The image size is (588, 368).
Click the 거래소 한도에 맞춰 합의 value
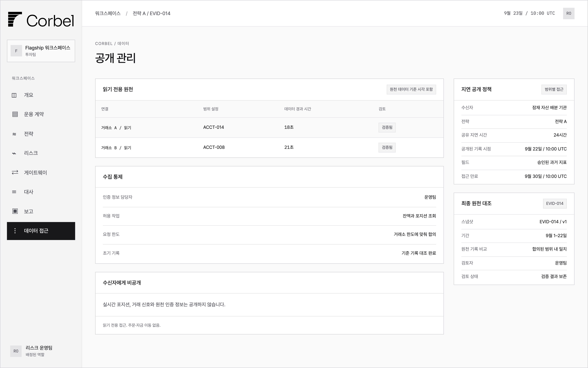pos(415,234)
